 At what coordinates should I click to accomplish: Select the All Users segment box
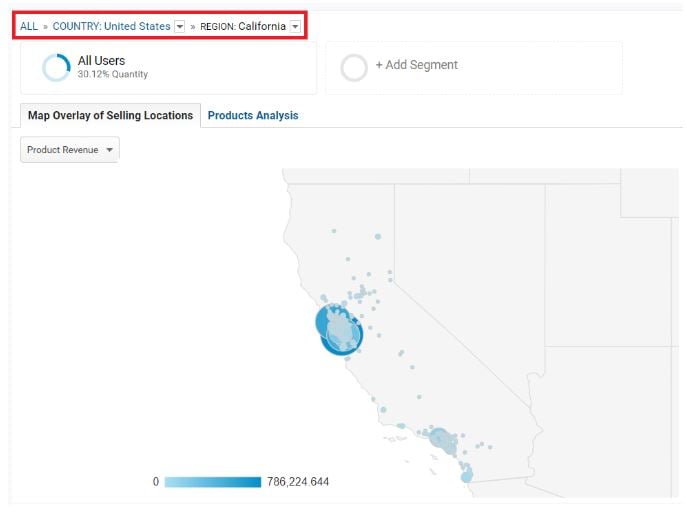point(168,68)
